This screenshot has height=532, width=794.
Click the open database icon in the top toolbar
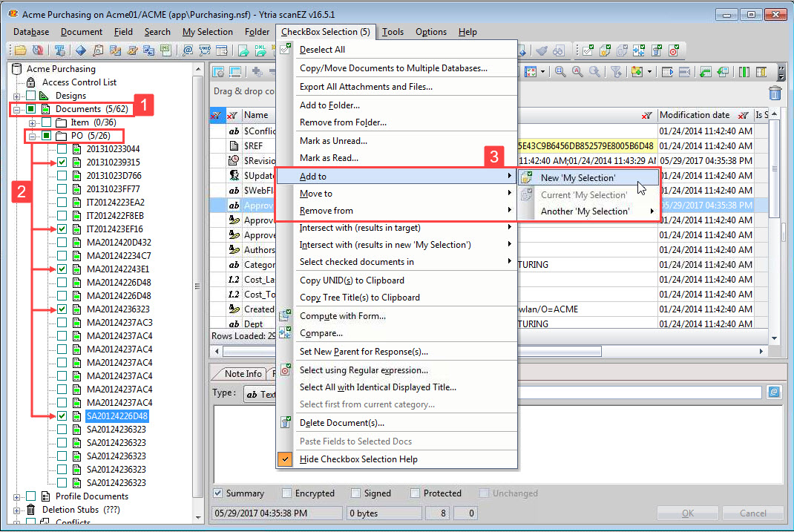(x=20, y=50)
